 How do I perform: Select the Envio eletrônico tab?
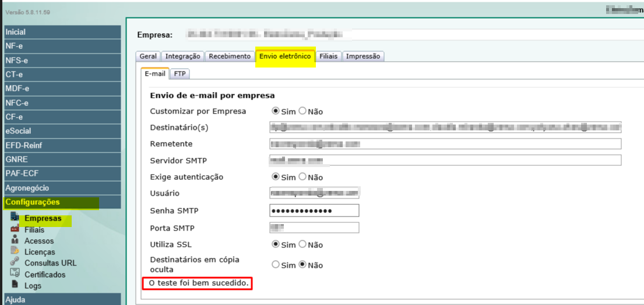pos(285,56)
